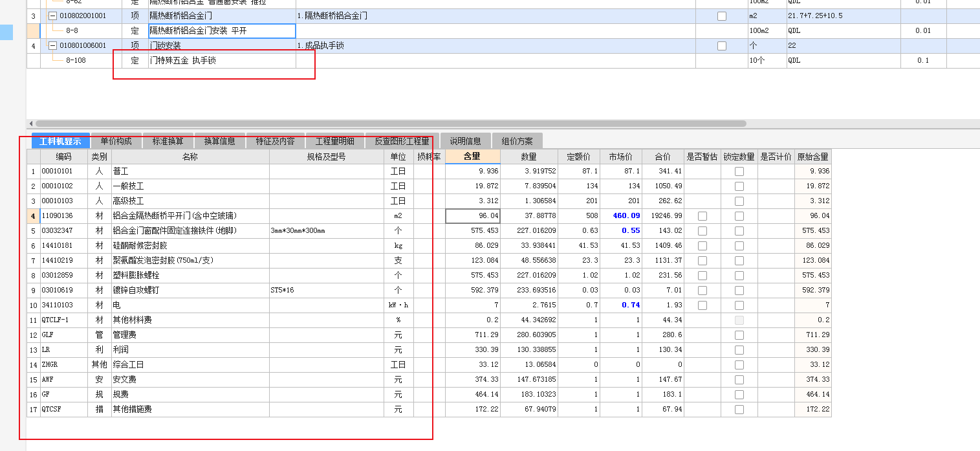The height and width of the screenshot is (451, 980).
Task: Click the upper grid horizontal scrollbar thumb
Action: [391, 124]
